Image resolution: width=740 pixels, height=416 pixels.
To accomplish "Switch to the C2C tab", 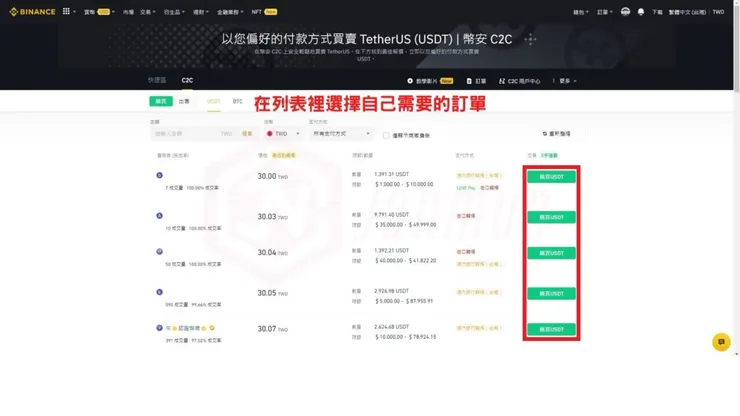I will [187, 80].
